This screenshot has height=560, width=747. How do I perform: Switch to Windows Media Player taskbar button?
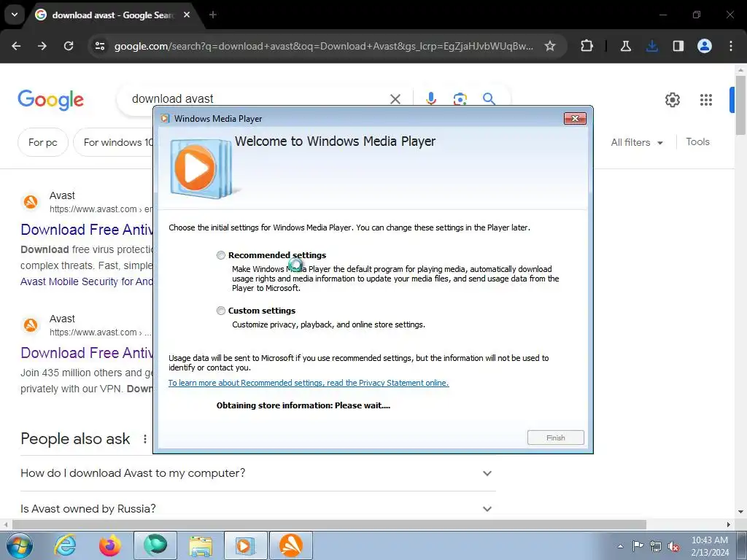245,545
